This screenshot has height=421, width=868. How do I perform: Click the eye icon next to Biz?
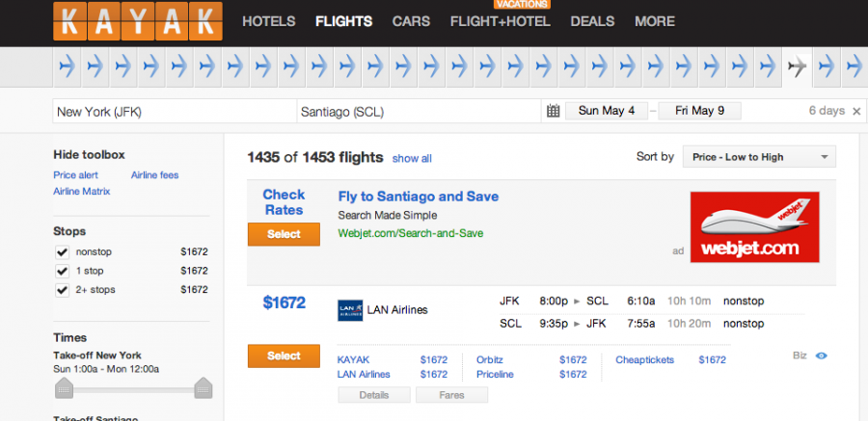(x=822, y=355)
